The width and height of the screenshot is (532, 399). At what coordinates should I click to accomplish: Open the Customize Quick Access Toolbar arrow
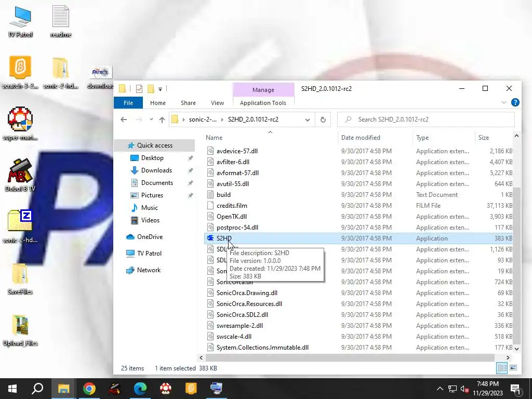(x=160, y=89)
